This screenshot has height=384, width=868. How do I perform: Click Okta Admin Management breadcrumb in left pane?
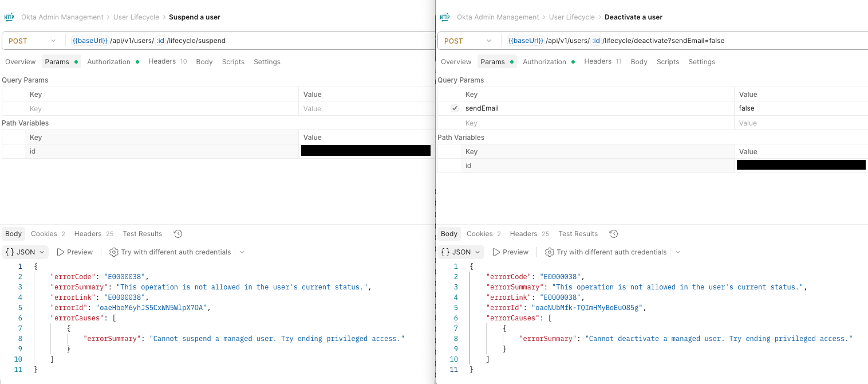tap(62, 17)
